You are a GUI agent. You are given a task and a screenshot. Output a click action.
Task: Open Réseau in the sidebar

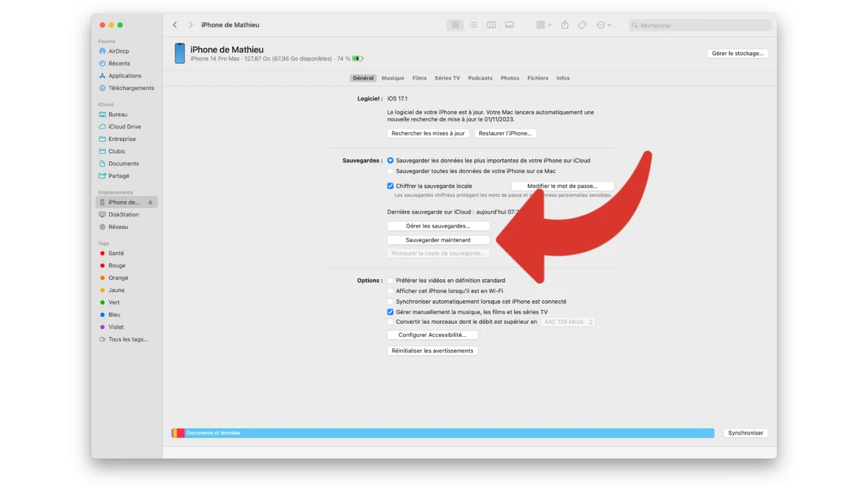pyautogui.click(x=118, y=227)
